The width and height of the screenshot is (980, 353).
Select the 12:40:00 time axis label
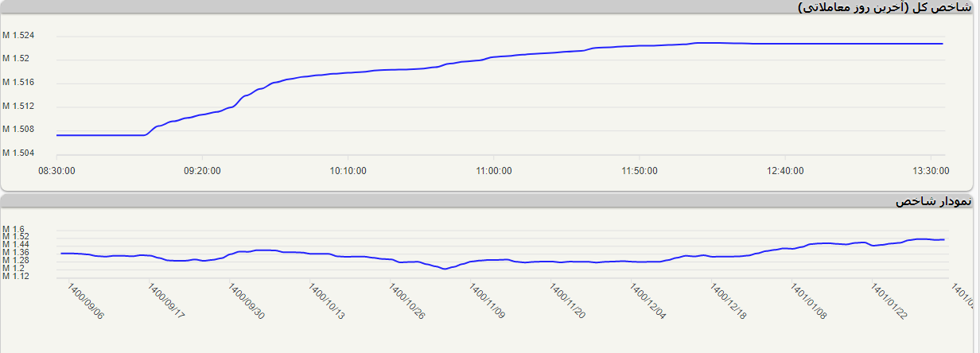pyautogui.click(x=784, y=171)
